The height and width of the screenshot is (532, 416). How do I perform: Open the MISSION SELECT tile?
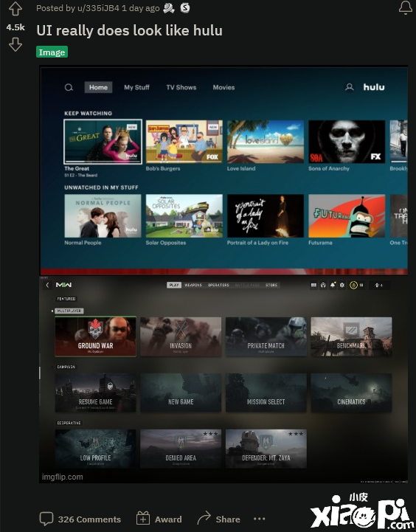266,393
